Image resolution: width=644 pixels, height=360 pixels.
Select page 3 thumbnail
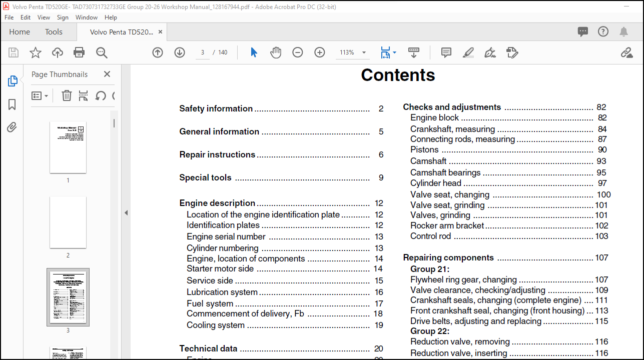click(x=68, y=297)
